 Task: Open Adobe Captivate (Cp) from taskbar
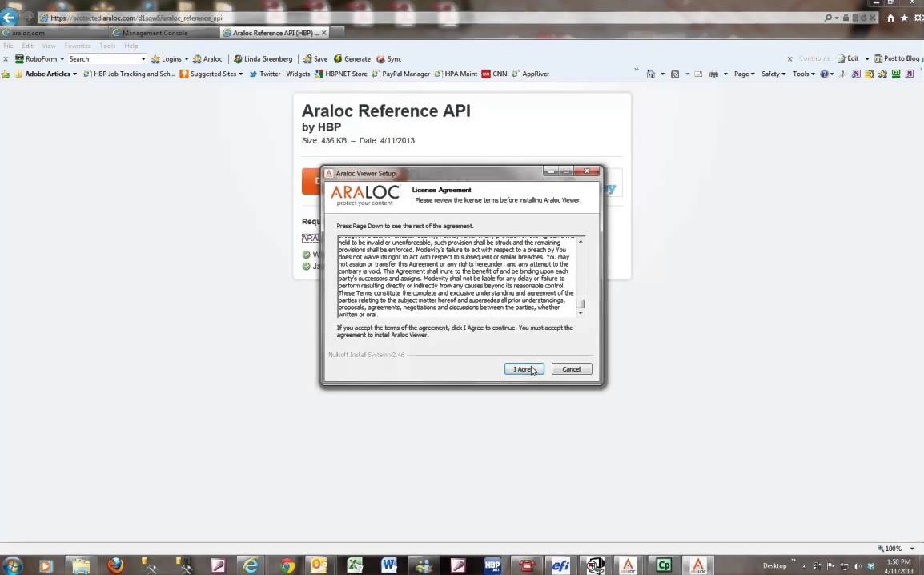click(x=664, y=565)
